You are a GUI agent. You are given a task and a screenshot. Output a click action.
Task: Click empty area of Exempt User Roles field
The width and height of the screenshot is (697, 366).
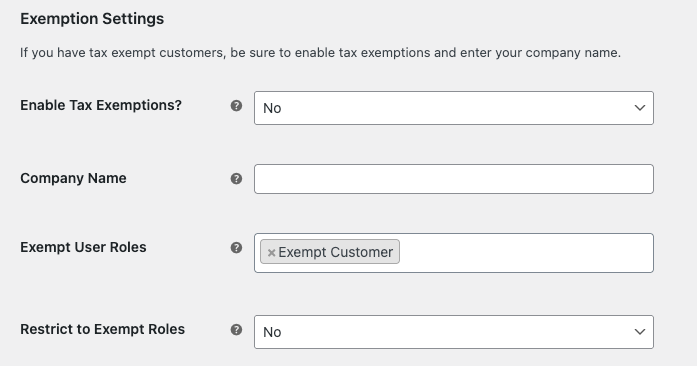(525, 253)
